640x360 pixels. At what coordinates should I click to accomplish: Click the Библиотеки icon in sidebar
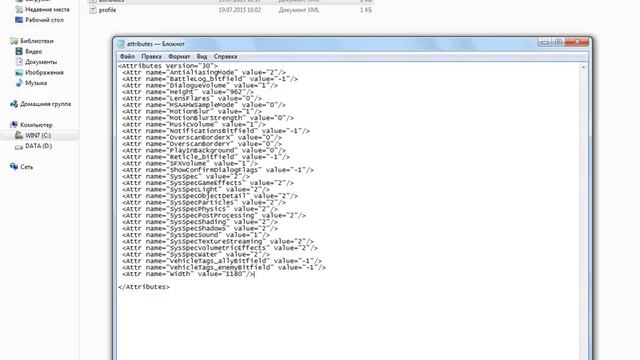[x=14, y=41]
